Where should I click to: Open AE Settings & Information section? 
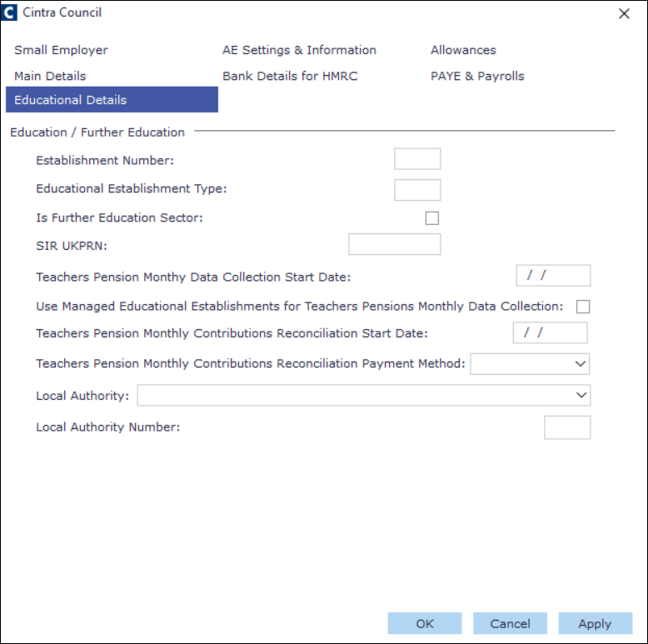[x=299, y=50]
